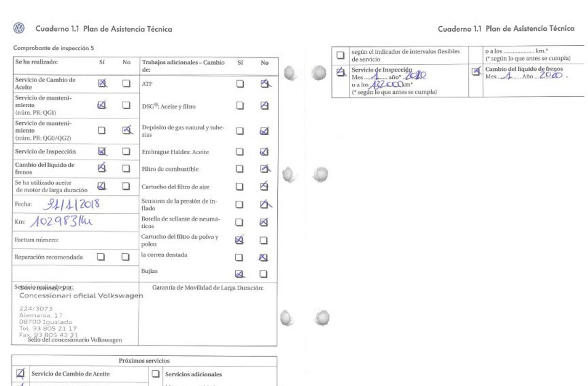Image resolution: width=588 pixels, height=386 pixels.
Task: Tick the right-page Cambio del líquido de frenos box
Action: click(476, 72)
